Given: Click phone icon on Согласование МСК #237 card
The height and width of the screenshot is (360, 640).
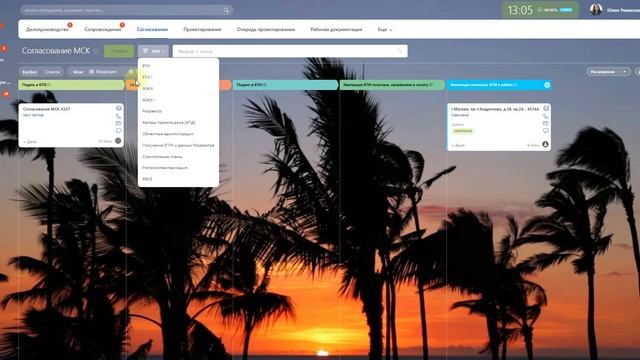Looking at the screenshot, I should pos(118,116).
